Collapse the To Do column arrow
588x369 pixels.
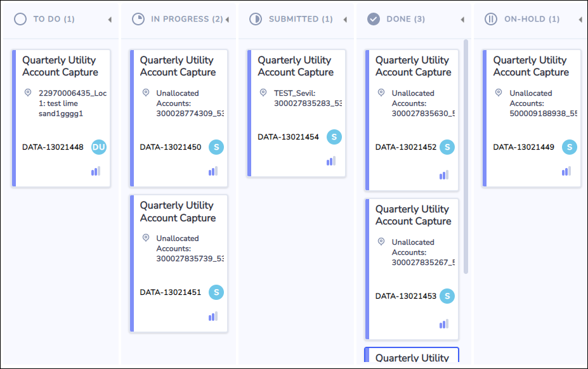click(110, 20)
